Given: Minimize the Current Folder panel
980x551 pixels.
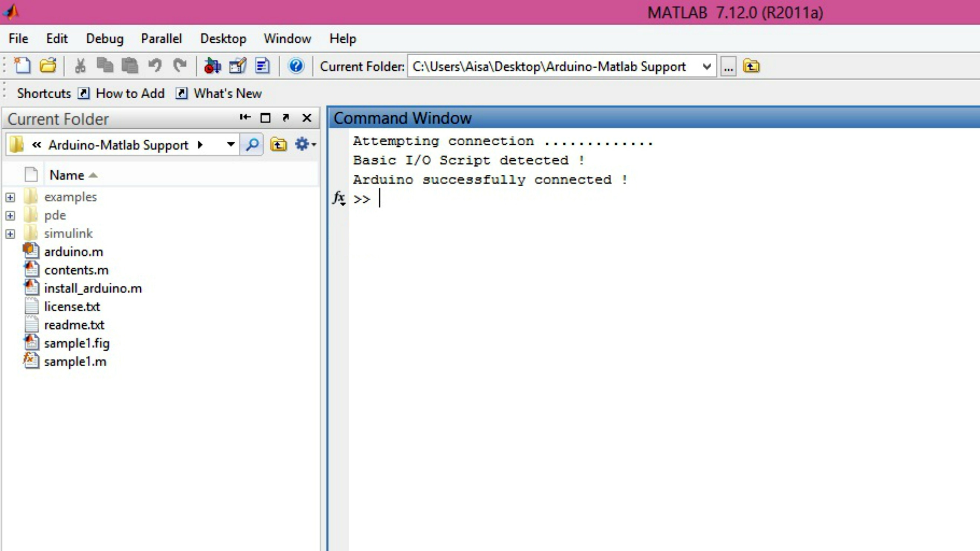Looking at the screenshot, I should click(245, 118).
